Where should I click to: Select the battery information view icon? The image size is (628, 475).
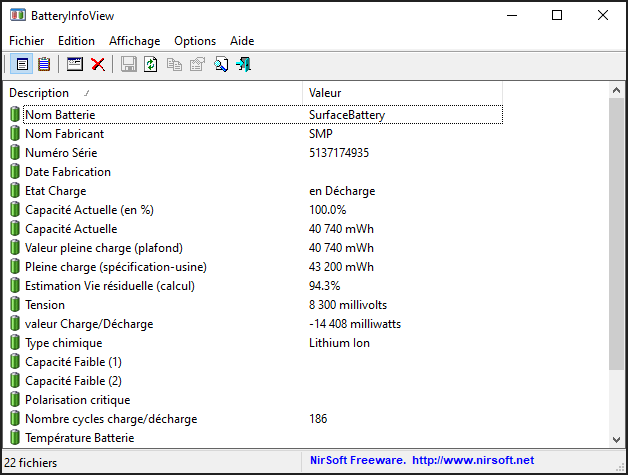pos(22,65)
